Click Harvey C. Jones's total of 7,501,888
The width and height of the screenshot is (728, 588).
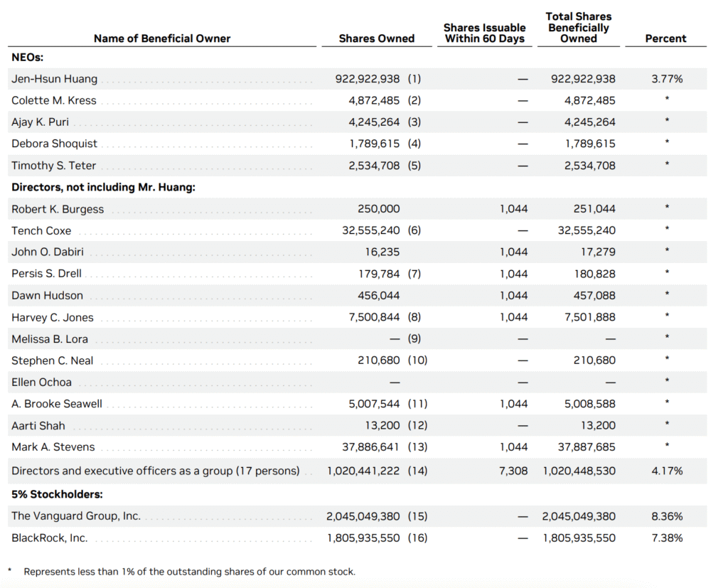pos(590,317)
